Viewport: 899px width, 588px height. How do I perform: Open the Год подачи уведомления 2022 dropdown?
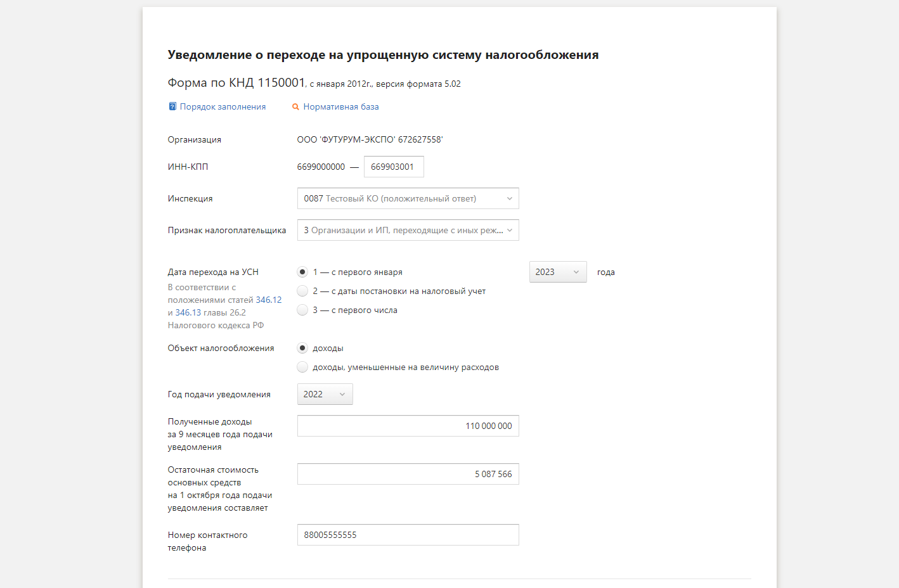[x=325, y=394]
